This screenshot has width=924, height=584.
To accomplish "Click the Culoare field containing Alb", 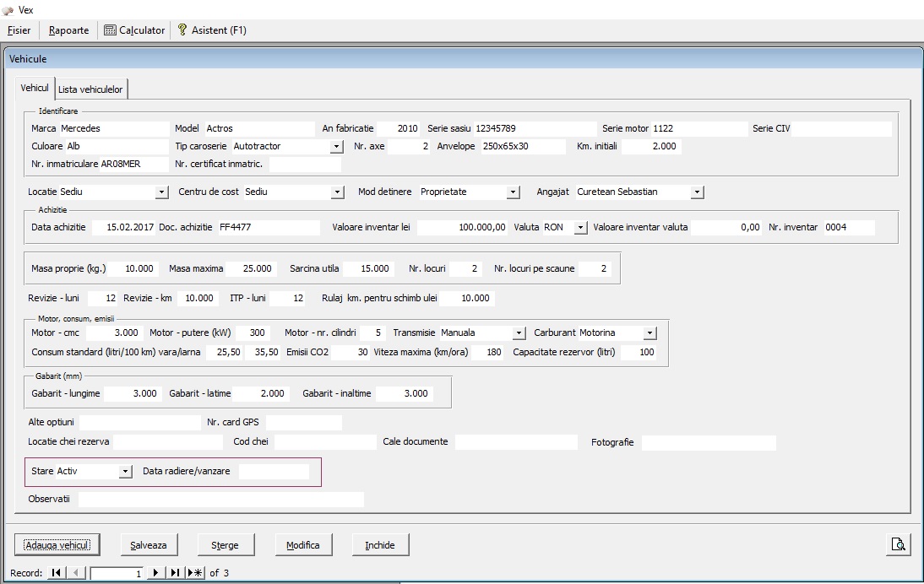I will (x=117, y=146).
